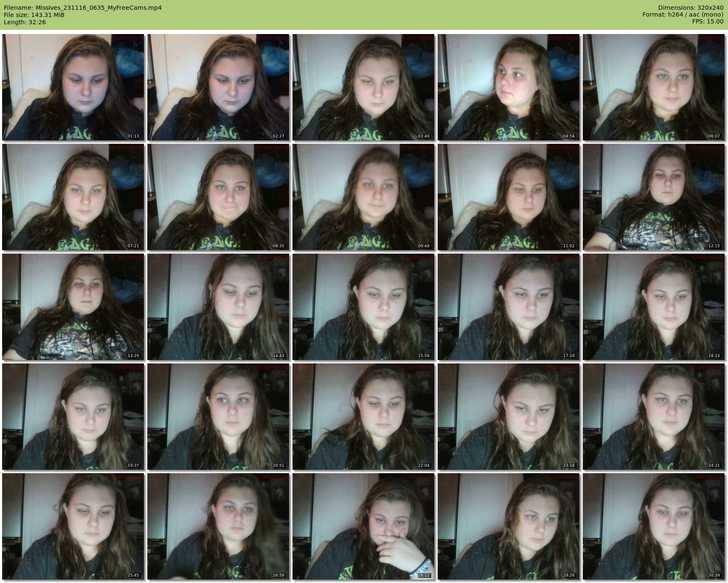Open the 26:59 video frame
728x583 pixels.
tap(218, 526)
